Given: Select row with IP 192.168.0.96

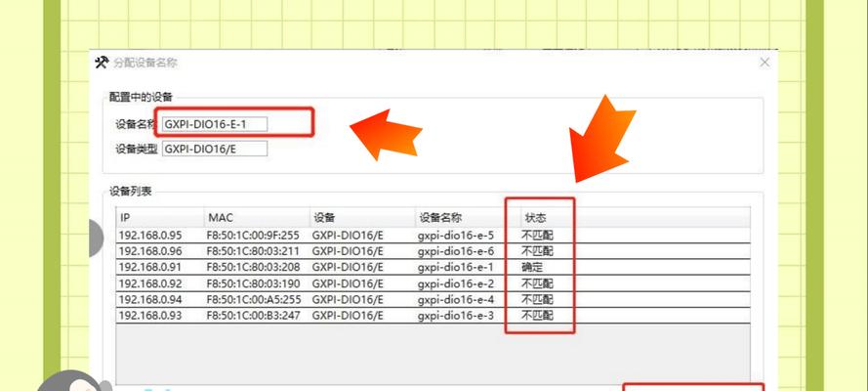Looking at the screenshot, I should [434, 251].
